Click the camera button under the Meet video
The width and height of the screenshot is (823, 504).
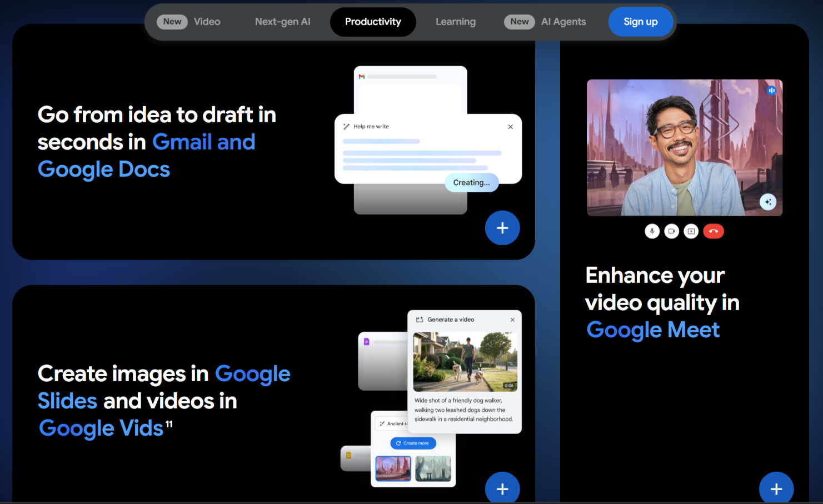[x=671, y=231]
